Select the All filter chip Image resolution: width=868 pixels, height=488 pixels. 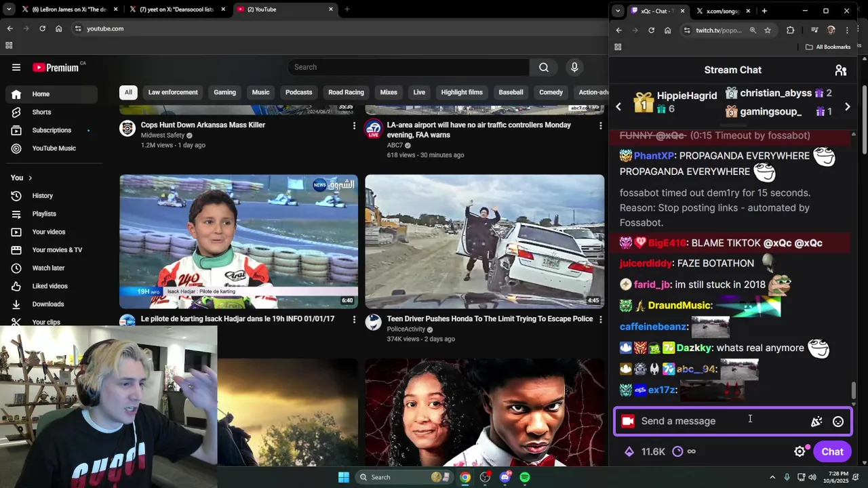point(128,92)
